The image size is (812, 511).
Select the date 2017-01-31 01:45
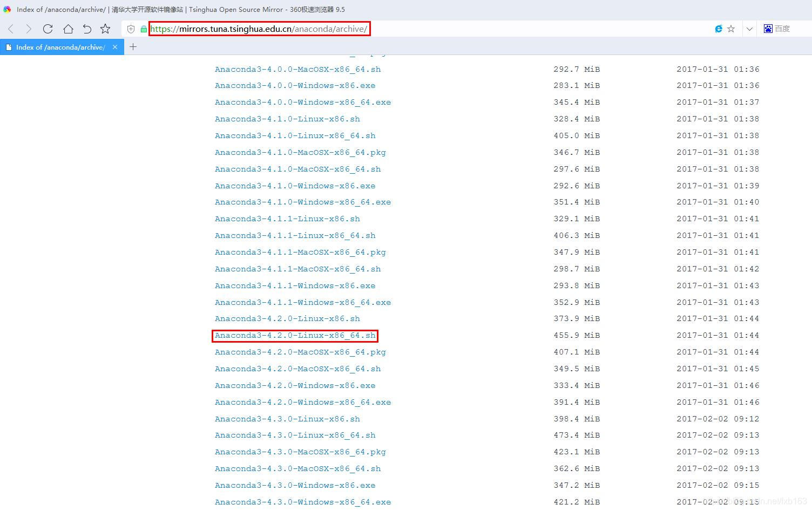pos(718,369)
